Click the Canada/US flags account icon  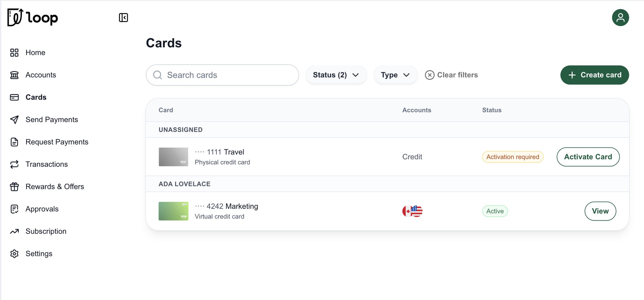(412, 211)
